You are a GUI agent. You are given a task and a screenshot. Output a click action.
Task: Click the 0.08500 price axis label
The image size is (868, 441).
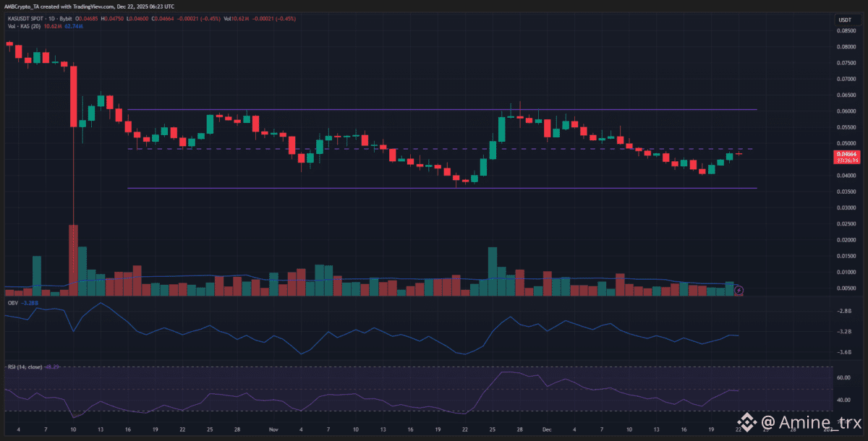(846, 31)
